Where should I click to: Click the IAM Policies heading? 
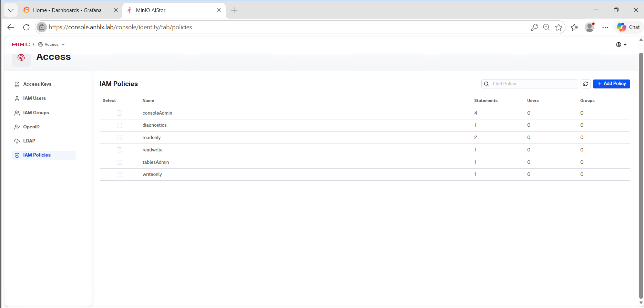119,84
